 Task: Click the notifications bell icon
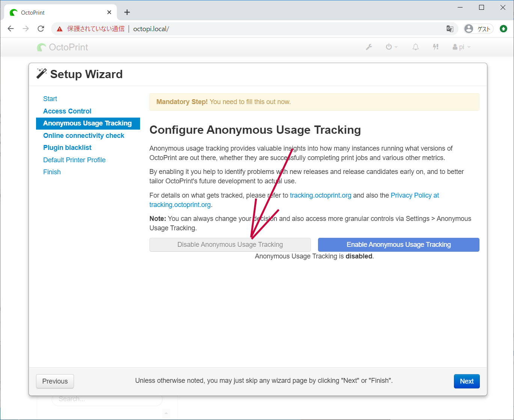(x=416, y=47)
